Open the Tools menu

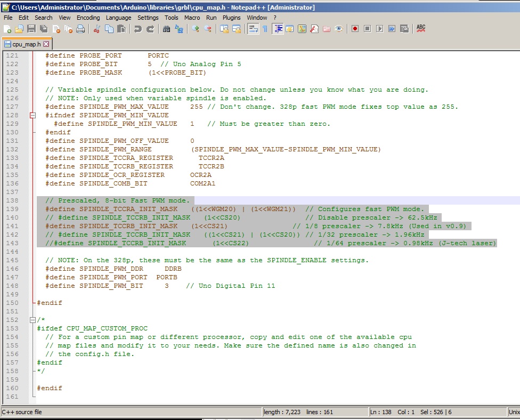point(172,18)
